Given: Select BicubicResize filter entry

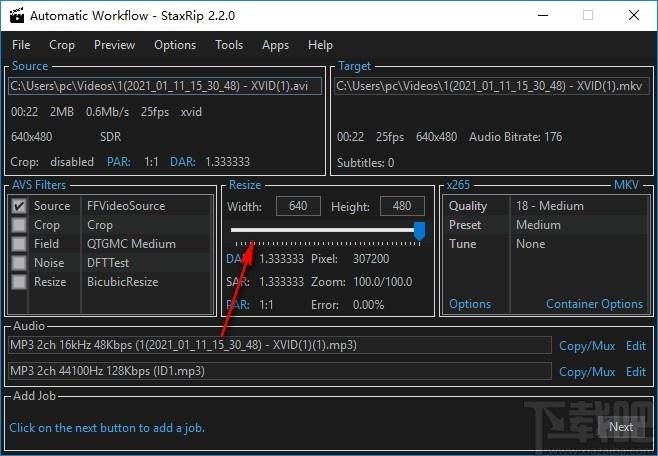Looking at the screenshot, I should [x=123, y=281].
